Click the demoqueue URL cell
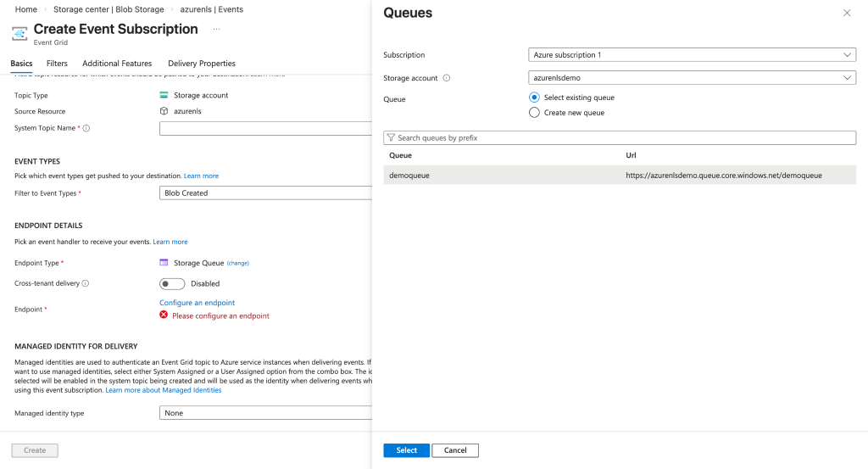The image size is (868, 469). pos(724,175)
